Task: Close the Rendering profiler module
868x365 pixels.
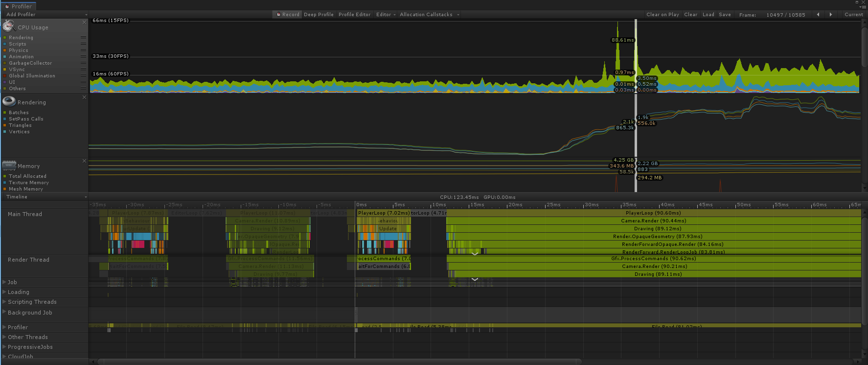Action: coord(84,97)
